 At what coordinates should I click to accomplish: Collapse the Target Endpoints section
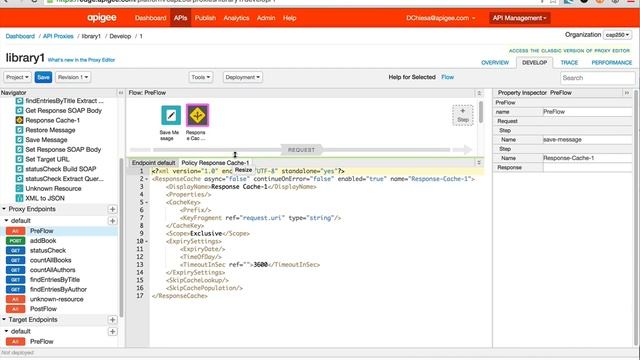4,320
